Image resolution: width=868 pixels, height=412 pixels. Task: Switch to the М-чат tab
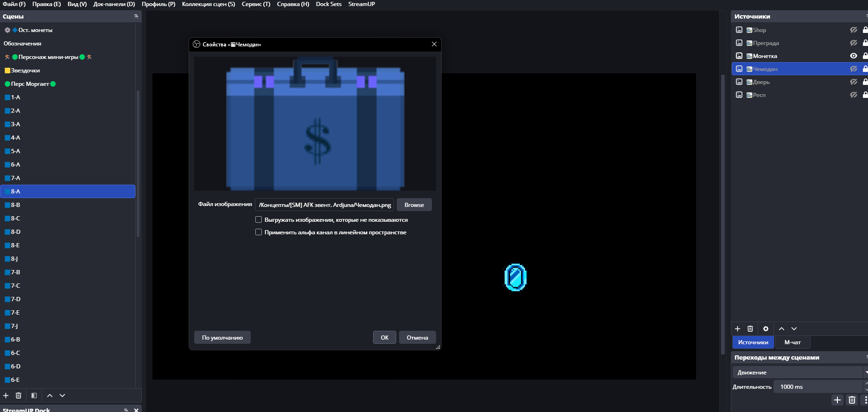click(792, 342)
